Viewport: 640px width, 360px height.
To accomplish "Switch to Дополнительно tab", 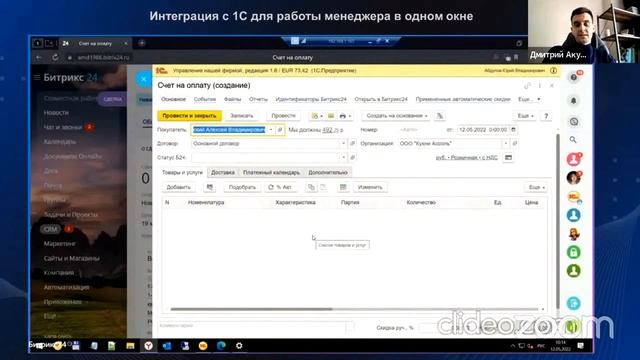I will point(328,173).
